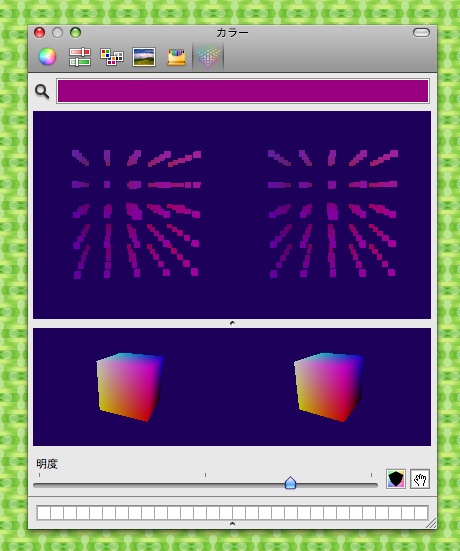The height and width of the screenshot is (551, 460).
Task: Collapse the split divider between cube views
Action: pyautogui.click(x=232, y=323)
